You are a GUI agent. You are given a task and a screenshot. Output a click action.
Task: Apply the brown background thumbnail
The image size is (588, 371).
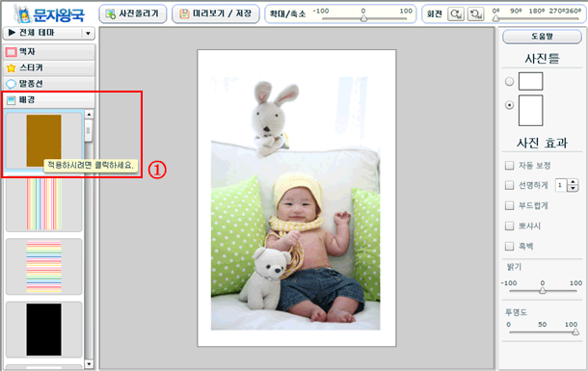pyautogui.click(x=44, y=141)
